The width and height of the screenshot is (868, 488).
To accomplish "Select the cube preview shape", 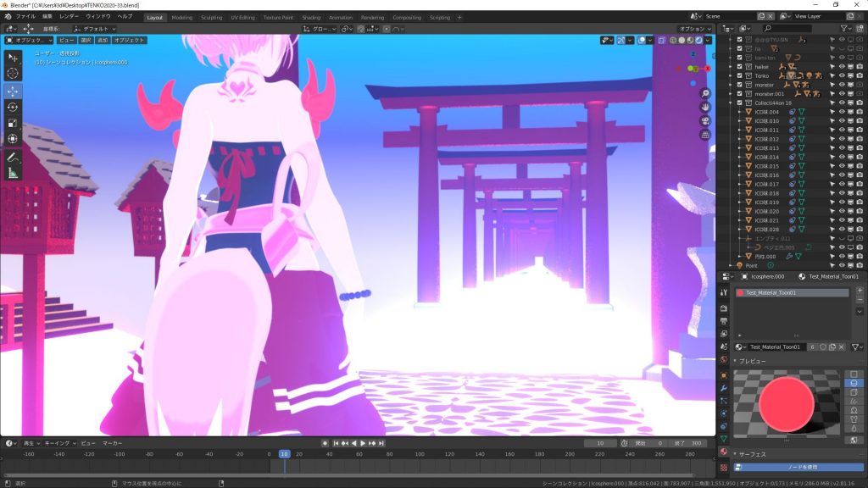I will point(854,392).
